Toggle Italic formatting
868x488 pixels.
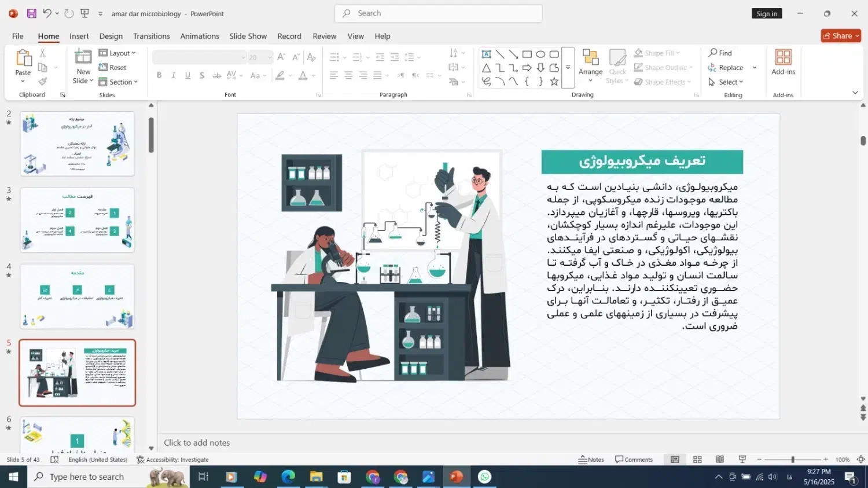pos(173,75)
